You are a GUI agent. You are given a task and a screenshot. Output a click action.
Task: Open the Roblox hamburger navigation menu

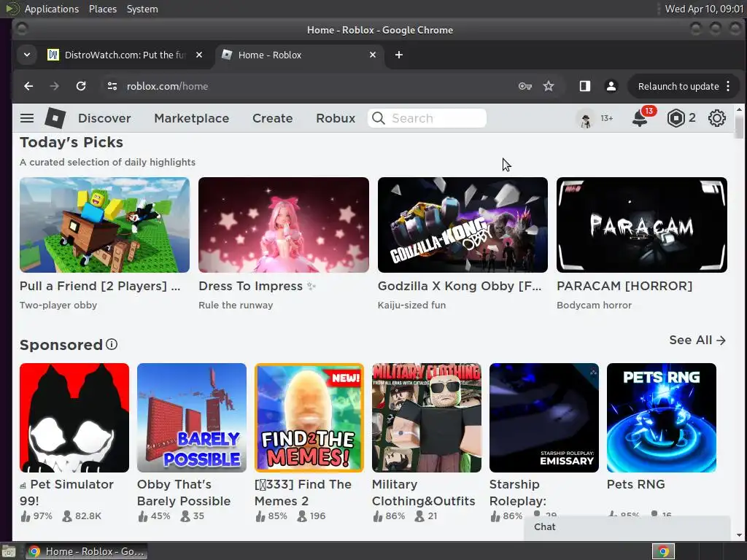(27, 118)
